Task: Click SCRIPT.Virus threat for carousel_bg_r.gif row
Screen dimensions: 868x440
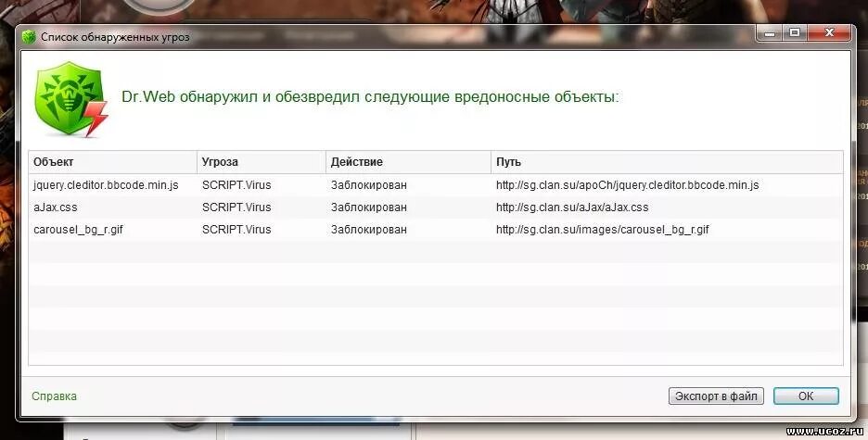Action: point(236,230)
